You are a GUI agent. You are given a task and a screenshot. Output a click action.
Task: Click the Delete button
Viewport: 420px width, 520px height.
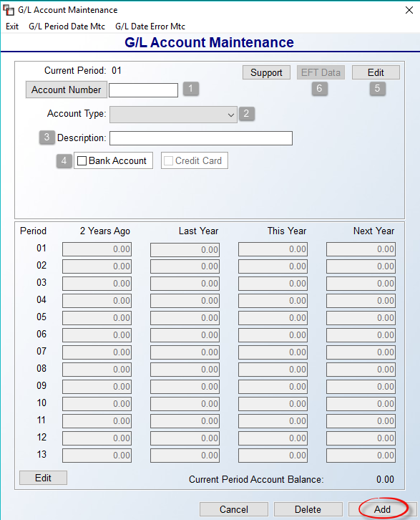[308, 509]
